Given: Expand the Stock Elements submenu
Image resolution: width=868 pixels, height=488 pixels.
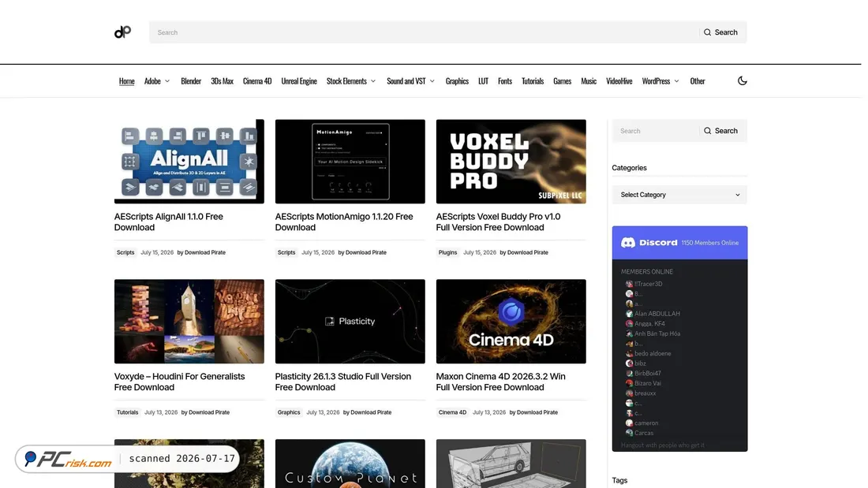Looking at the screenshot, I should [373, 81].
